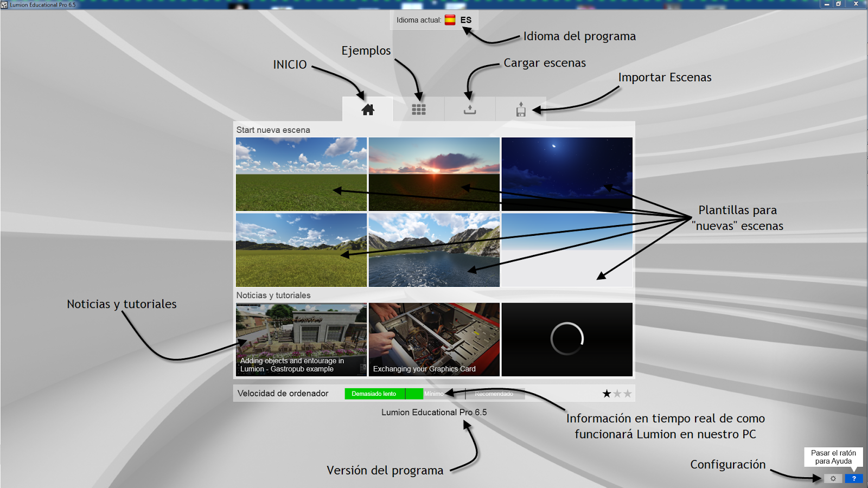Change current language labeled ES
The image size is (868, 488).
466,20
